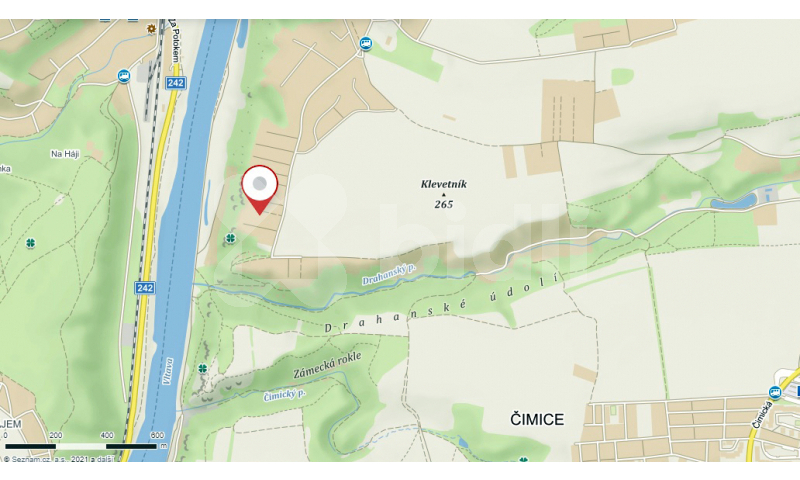Select the Klevetník hill label
800x480 pixels.
tap(443, 185)
